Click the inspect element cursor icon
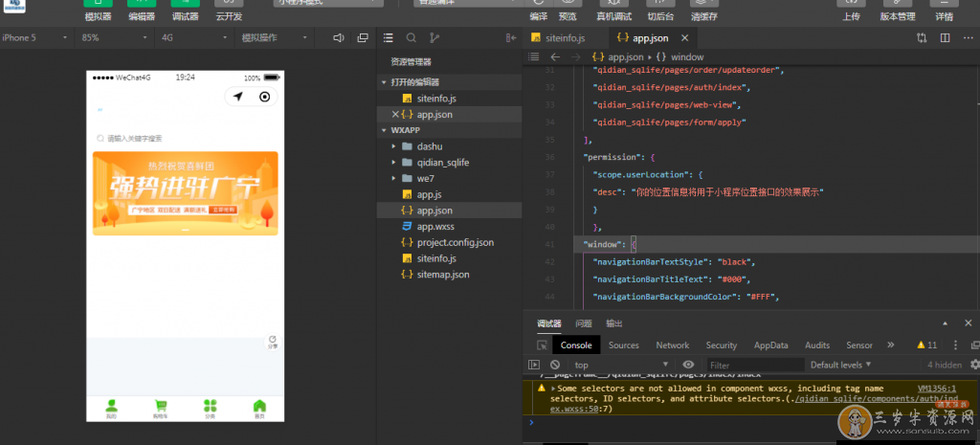Screen dimensions: 980x445 [542, 345]
